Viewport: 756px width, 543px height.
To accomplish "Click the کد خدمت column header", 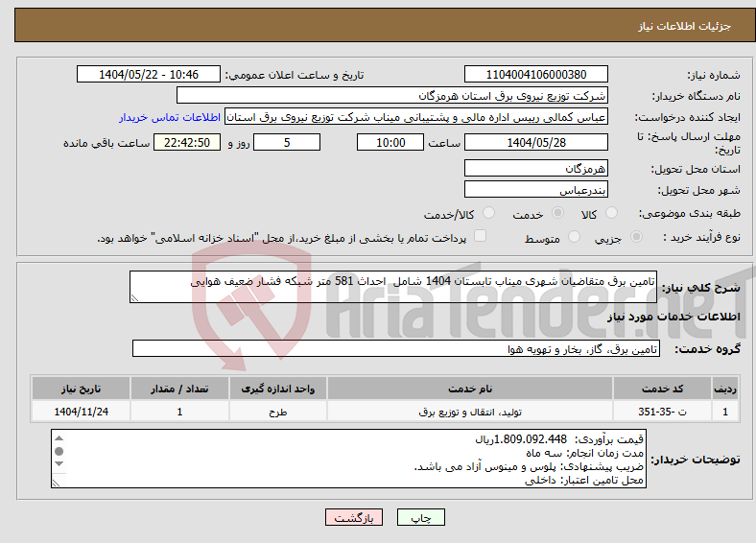I will point(663,389).
